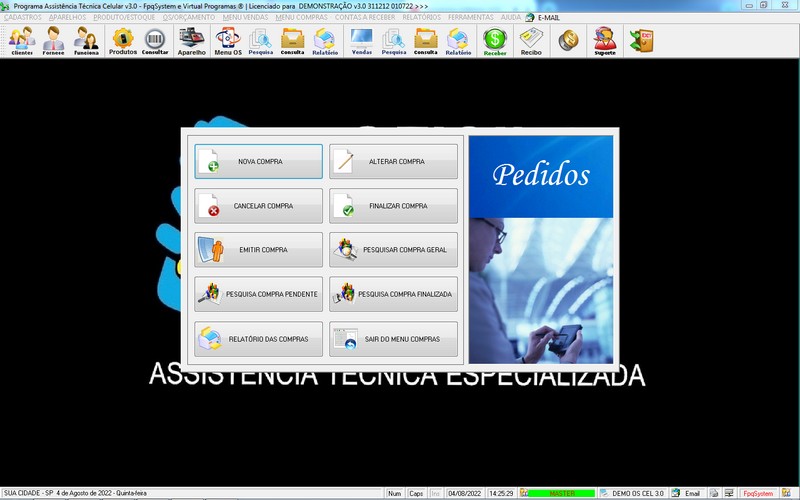Open the Menu OS phone icon
This screenshot has width=800, height=500.
(228, 41)
